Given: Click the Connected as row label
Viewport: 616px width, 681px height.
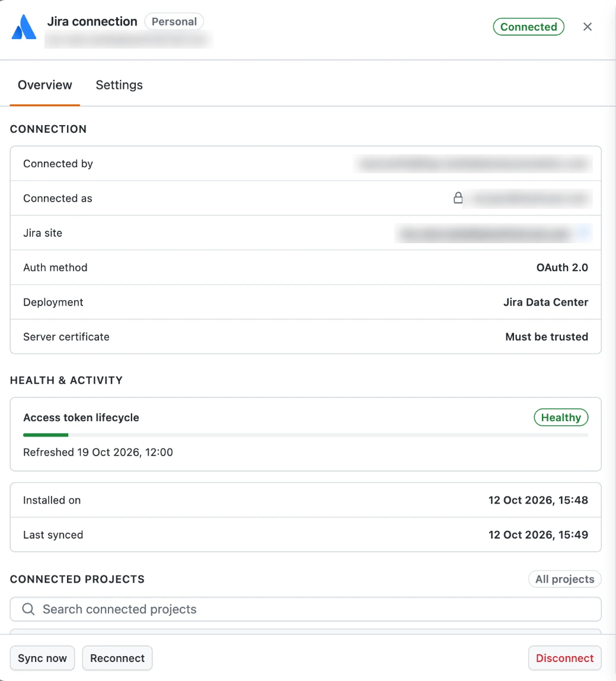Looking at the screenshot, I should click(58, 199).
